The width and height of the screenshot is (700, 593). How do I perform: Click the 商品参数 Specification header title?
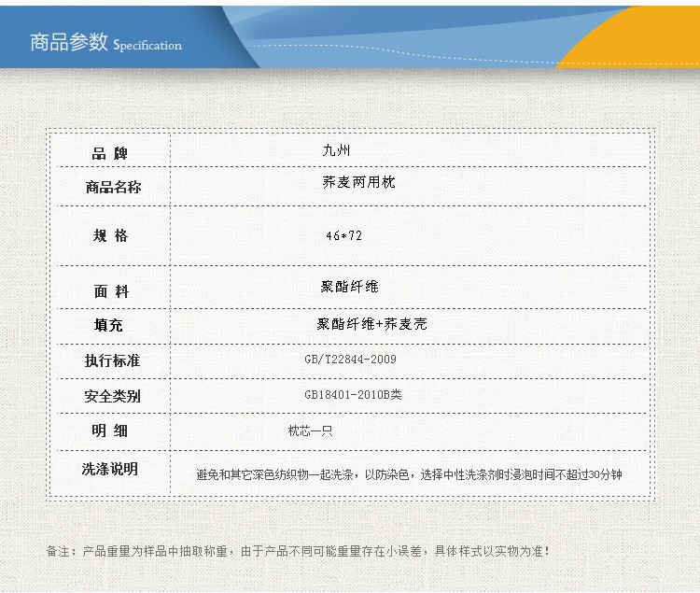point(105,44)
